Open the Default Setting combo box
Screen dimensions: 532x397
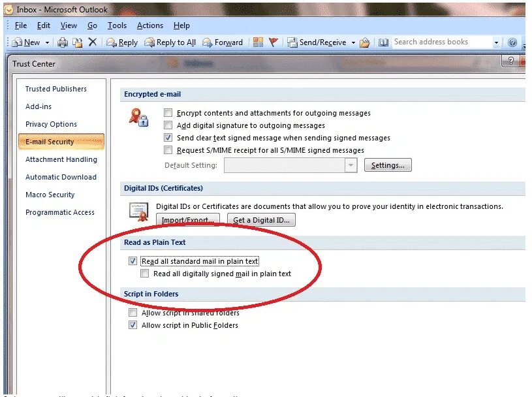click(x=290, y=165)
